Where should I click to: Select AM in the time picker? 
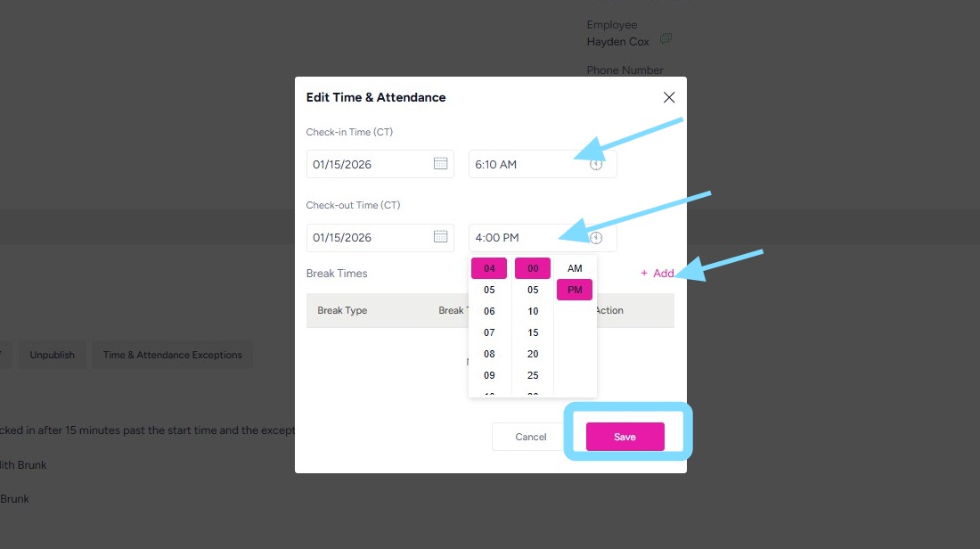pos(575,268)
